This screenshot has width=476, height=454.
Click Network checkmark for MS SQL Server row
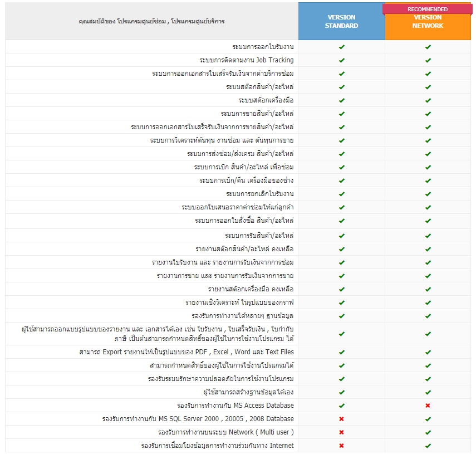point(428,419)
